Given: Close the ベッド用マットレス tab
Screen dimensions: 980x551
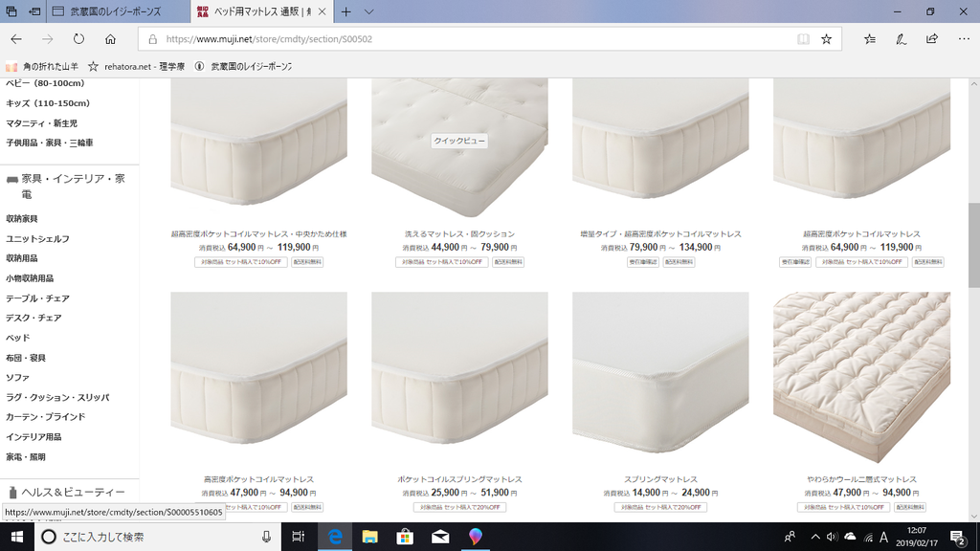Looking at the screenshot, I should (x=322, y=11).
